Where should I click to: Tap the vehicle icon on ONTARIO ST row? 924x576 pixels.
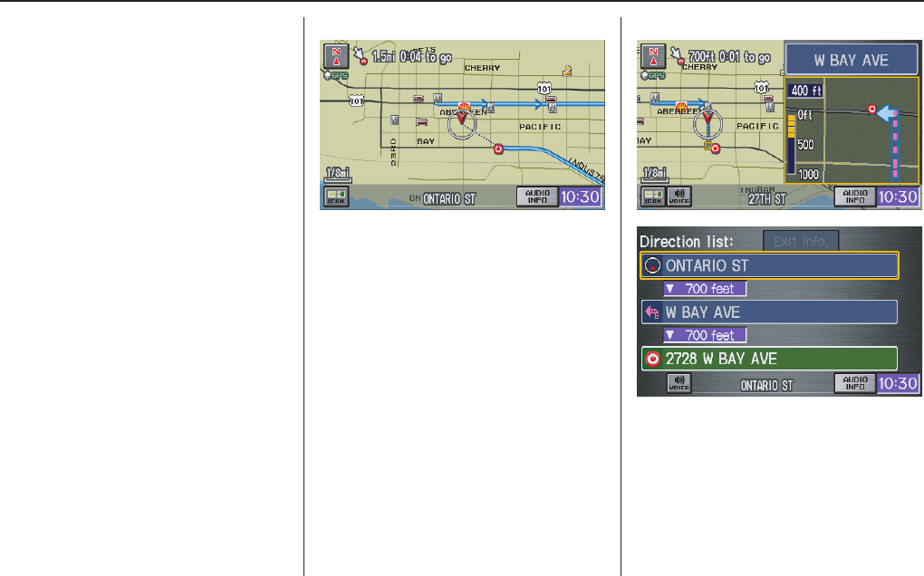(x=652, y=265)
